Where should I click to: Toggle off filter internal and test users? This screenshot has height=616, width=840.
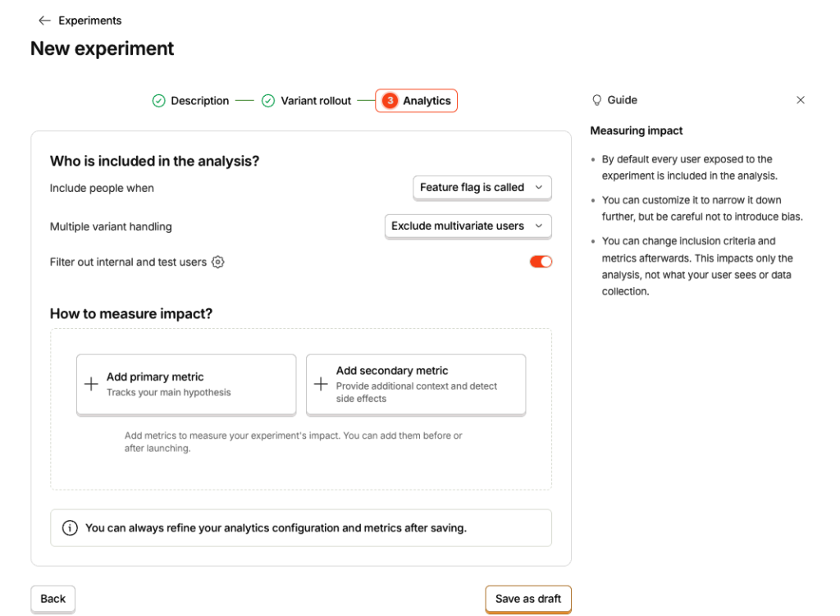[x=541, y=262]
